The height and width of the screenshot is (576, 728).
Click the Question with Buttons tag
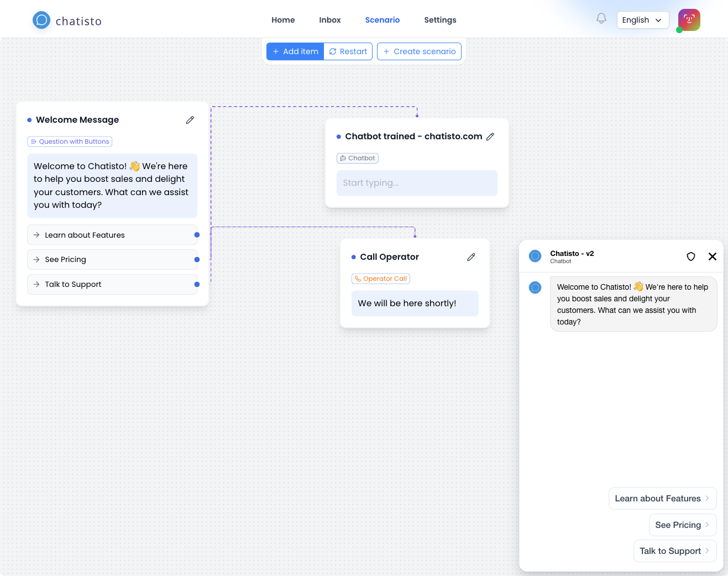[x=70, y=142]
